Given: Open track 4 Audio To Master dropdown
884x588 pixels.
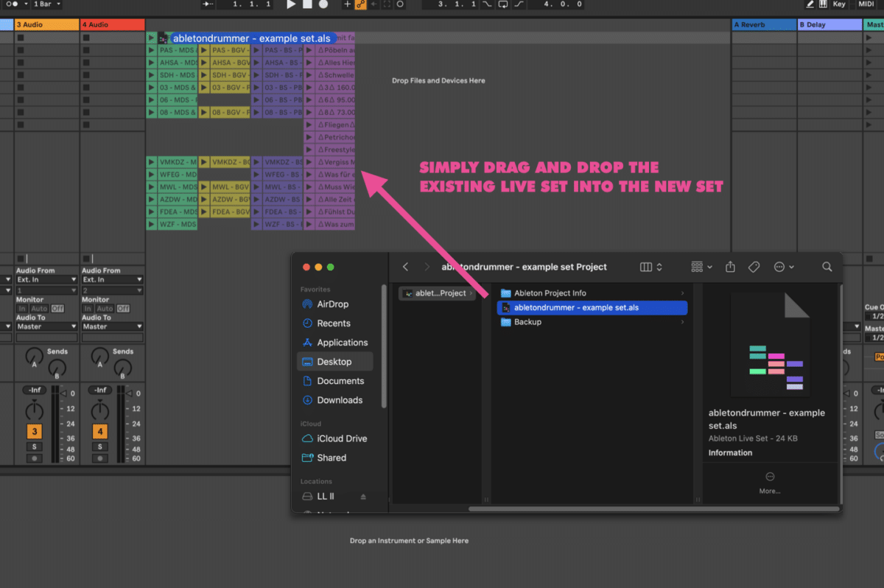Looking at the screenshot, I should [112, 326].
